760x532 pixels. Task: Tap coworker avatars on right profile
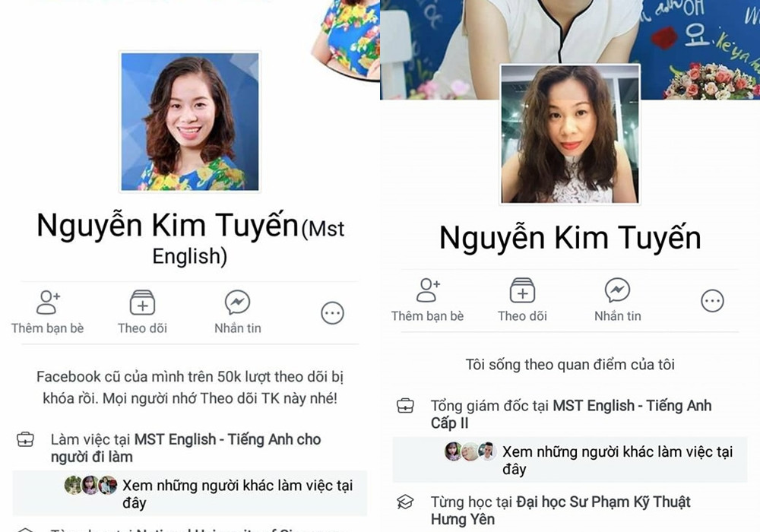point(470,451)
